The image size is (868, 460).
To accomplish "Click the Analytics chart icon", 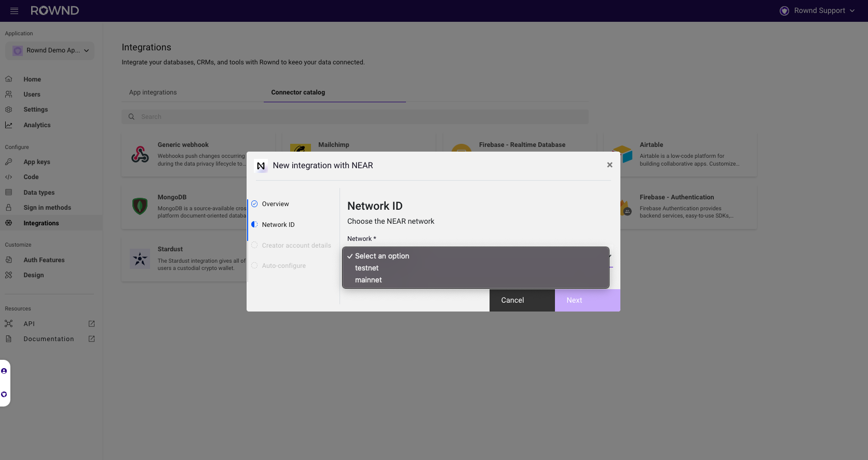I will (x=8, y=125).
